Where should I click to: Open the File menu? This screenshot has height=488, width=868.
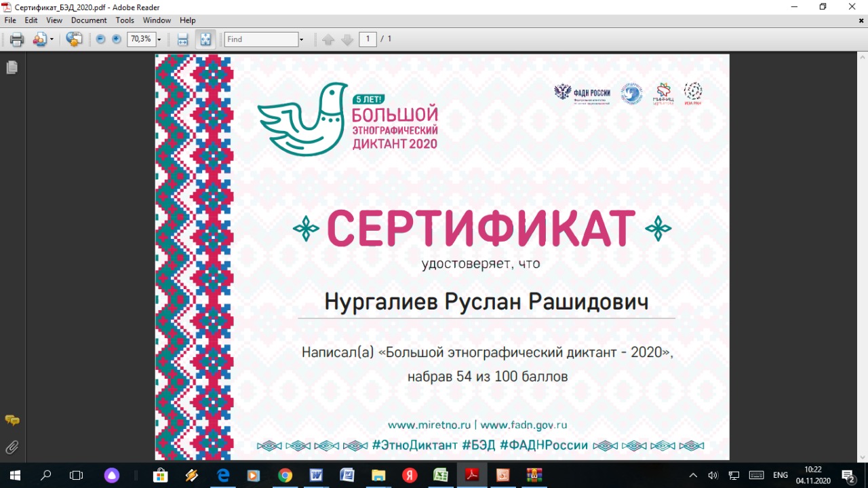(x=10, y=20)
